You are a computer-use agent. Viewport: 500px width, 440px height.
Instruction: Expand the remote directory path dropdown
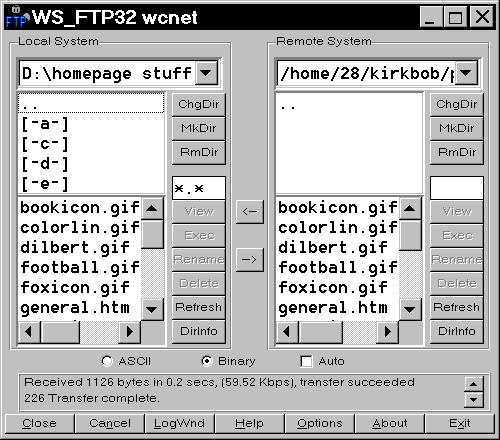[x=466, y=72]
